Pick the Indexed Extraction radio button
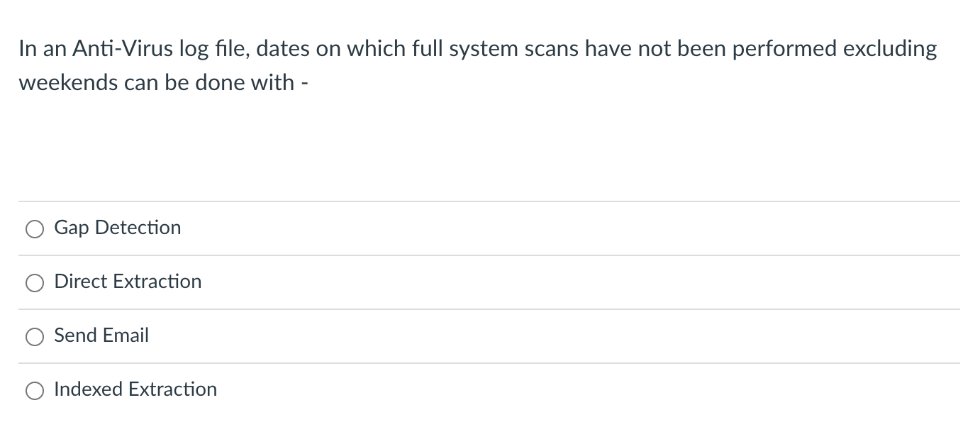The width and height of the screenshot is (980, 427). [x=35, y=390]
